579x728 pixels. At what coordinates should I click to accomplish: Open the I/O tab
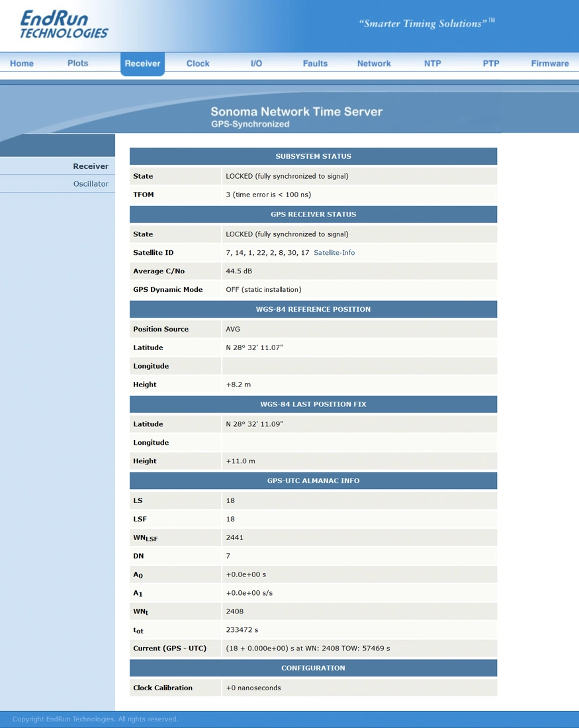pyautogui.click(x=256, y=64)
